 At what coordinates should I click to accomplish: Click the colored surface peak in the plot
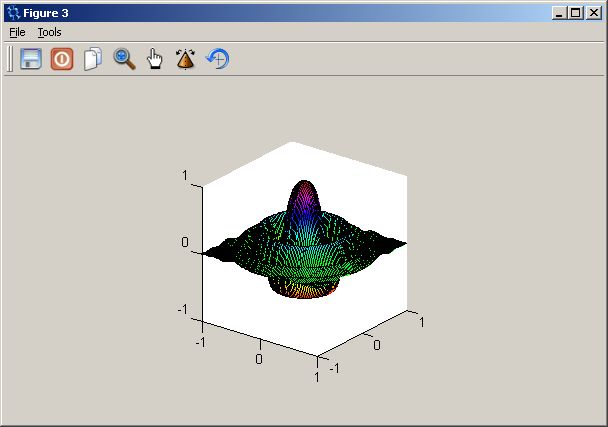point(304,196)
